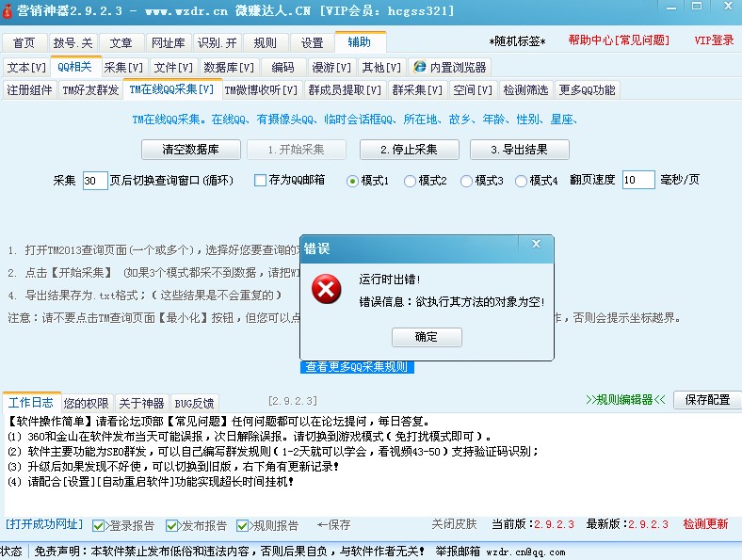This screenshot has width=742, height=560.
Task: Switch to 您的权限 tab
Action: point(86,403)
